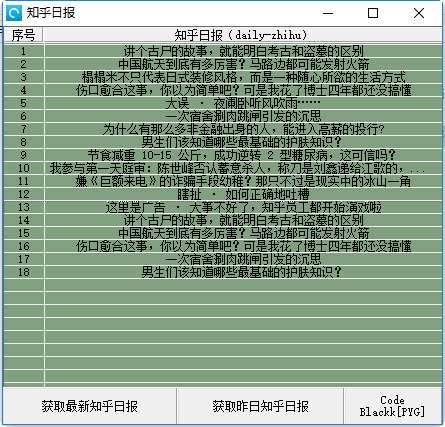Click the 知乎日报 app icon in title bar
Image resolution: width=445 pixels, height=427 pixels.
(14, 13)
